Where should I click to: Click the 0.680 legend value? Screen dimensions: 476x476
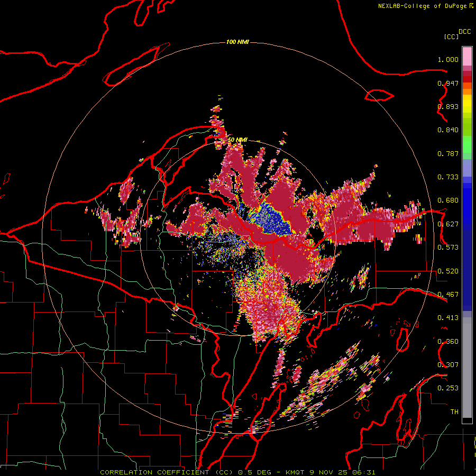448,200
